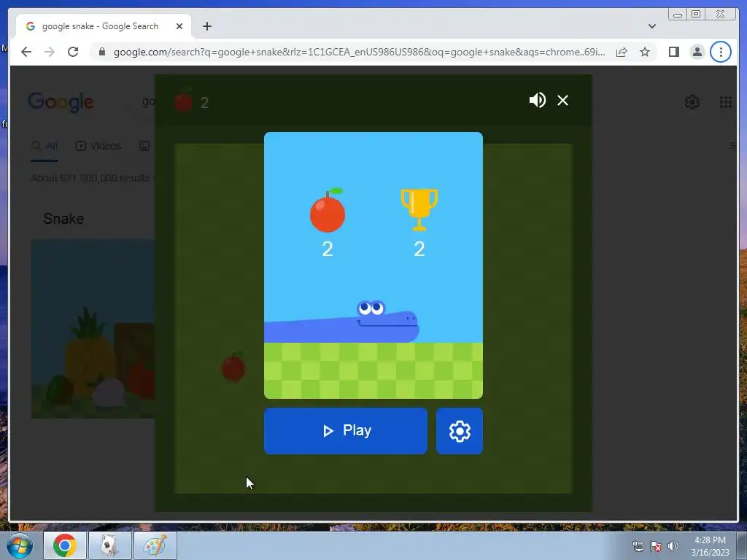This screenshot has height=560, width=747.
Task: Open Action Center flag tray icon
Action: 656,546
